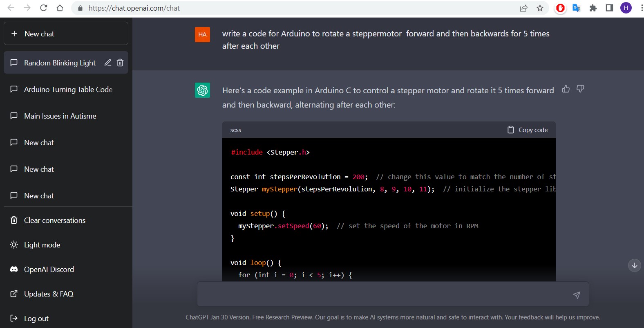Toggle the browser side panel
The height and width of the screenshot is (328, 644).
[x=609, y=8]
